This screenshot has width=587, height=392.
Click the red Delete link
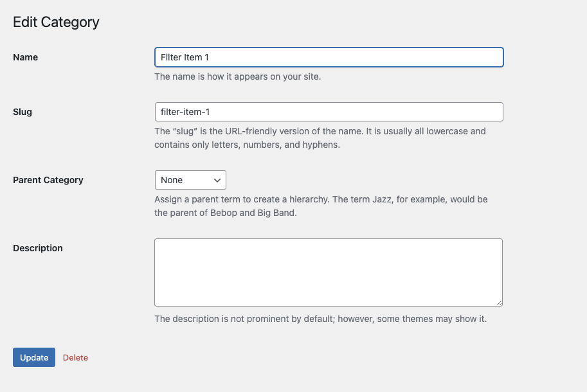[x=76, y=357]
